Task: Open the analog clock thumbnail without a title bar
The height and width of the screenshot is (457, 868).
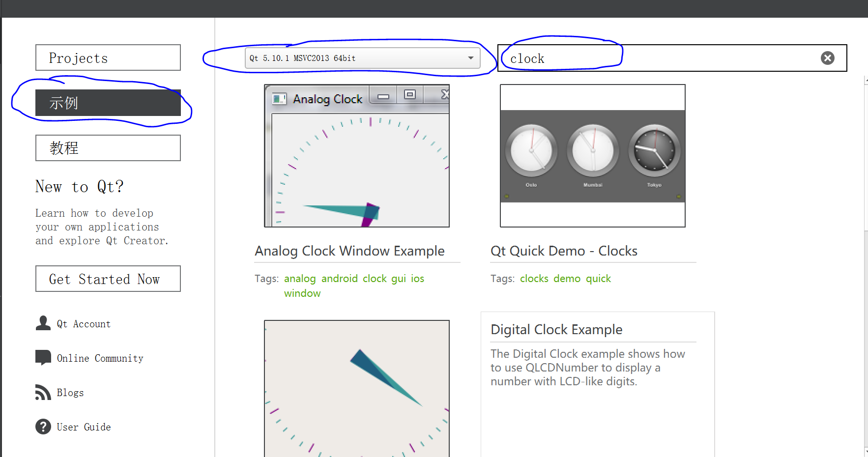Action: (x=357, y=389)
